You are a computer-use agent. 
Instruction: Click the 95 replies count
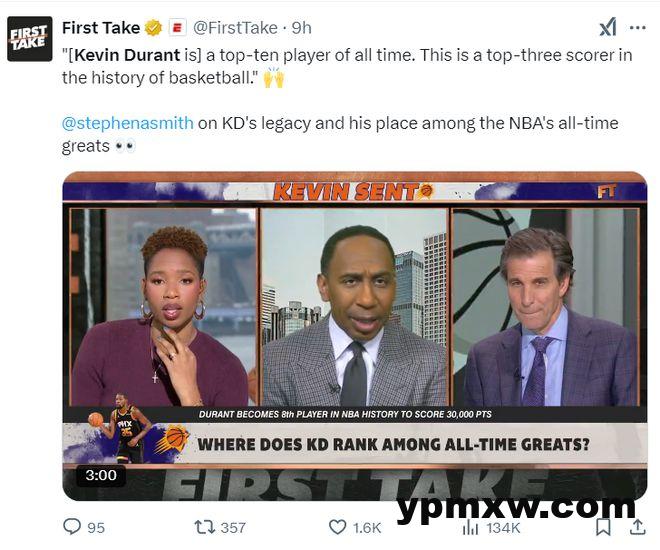point(96,528)
